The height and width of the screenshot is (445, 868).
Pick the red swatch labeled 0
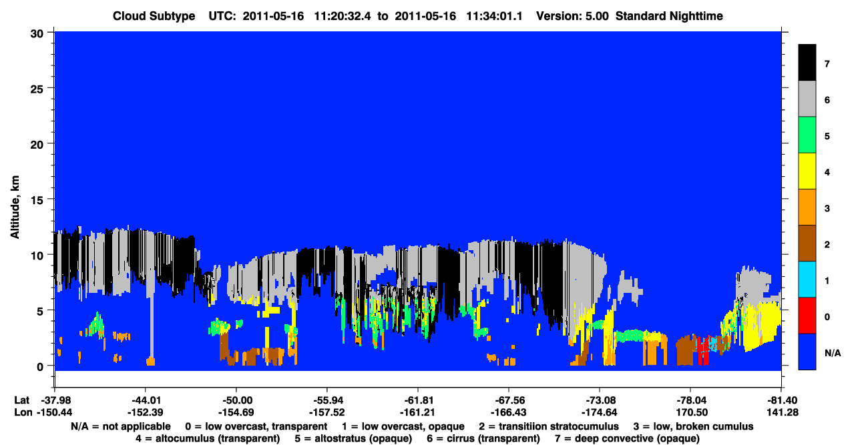pyautogui.click(x=807, y=316)
